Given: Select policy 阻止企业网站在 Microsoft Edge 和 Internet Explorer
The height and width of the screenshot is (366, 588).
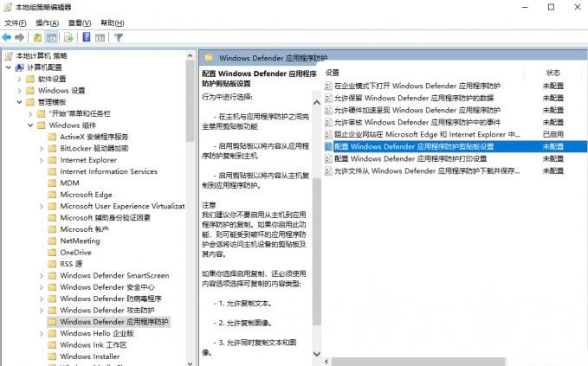Looking at the screenshot, I should click(427, 134).
